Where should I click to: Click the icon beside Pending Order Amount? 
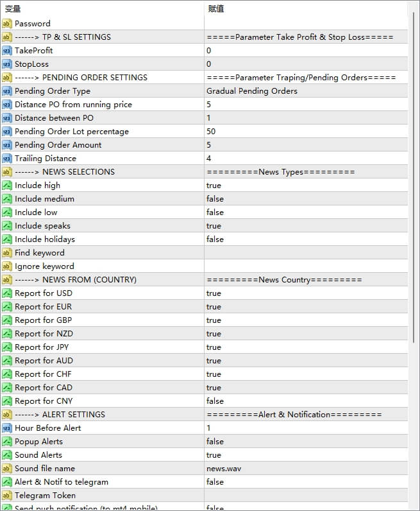(x=7, y=145)
